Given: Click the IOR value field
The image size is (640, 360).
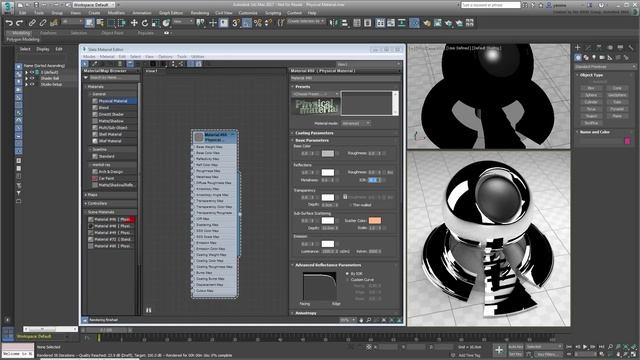Looking at the screenshot, I should 374,180.
